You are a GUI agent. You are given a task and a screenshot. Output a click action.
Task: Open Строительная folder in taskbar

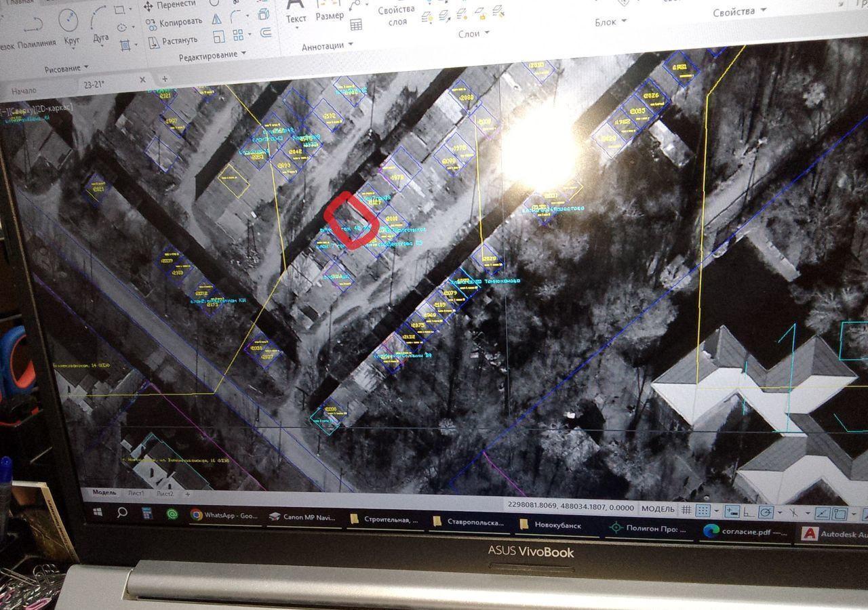click(384, 521)
